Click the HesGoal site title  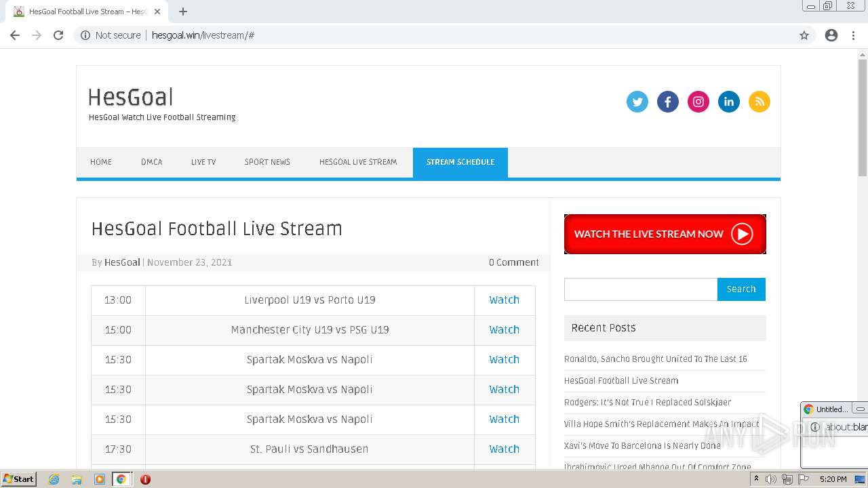(131, 98)
